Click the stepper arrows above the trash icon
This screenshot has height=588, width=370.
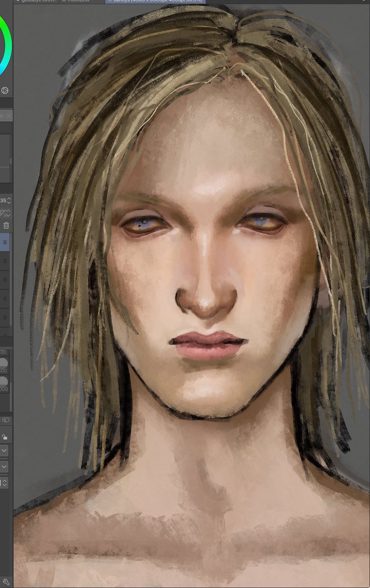pyautogui.click(x=9, y=213)
